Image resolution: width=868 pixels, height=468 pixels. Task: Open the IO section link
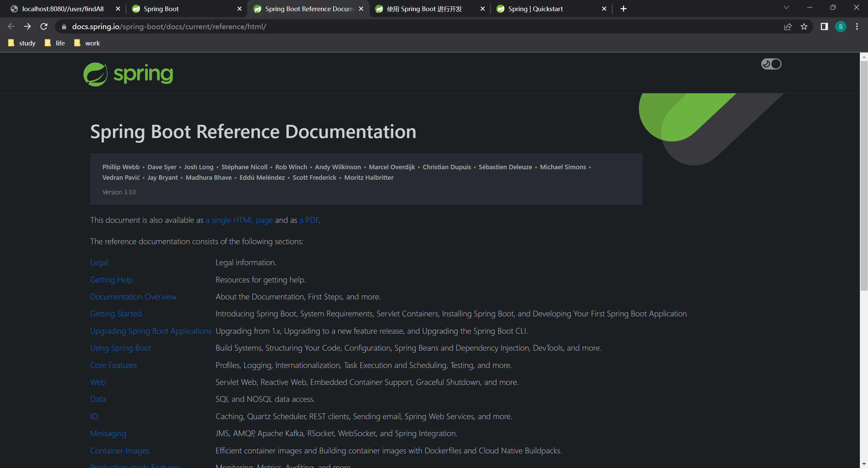click(x=94, y=416)
